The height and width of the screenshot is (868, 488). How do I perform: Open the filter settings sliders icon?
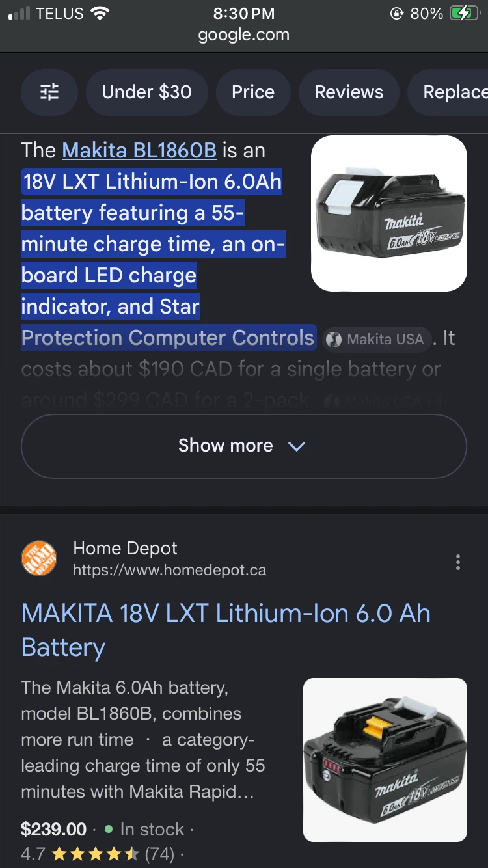[49, 92]
